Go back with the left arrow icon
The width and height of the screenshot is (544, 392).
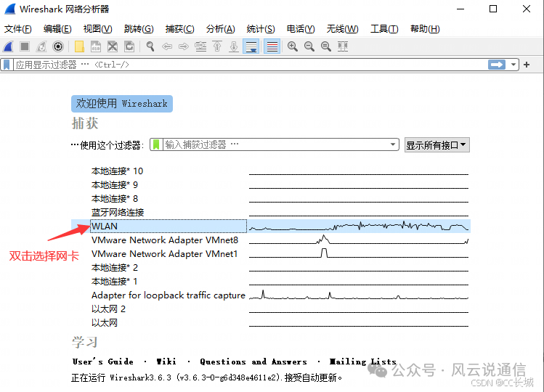coord(167,46)
